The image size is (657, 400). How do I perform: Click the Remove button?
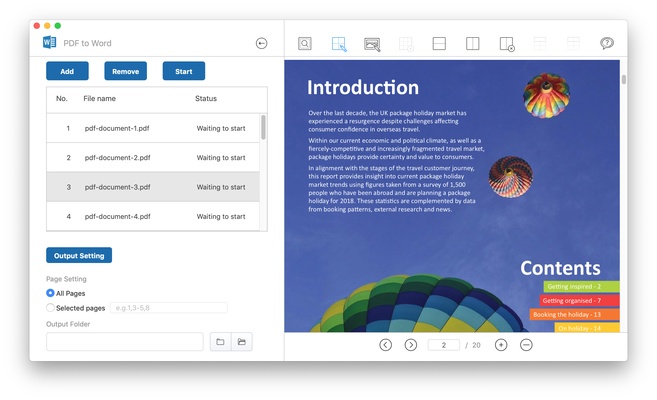125,71
